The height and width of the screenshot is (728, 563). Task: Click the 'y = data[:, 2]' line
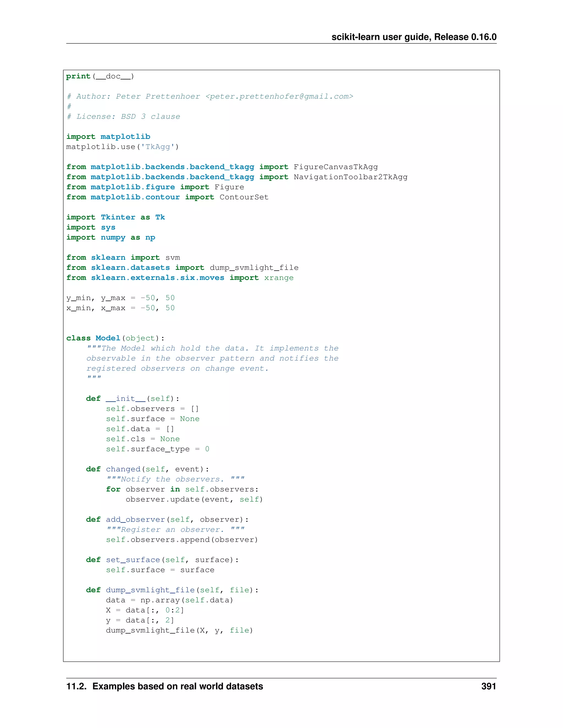pos(140,620)
